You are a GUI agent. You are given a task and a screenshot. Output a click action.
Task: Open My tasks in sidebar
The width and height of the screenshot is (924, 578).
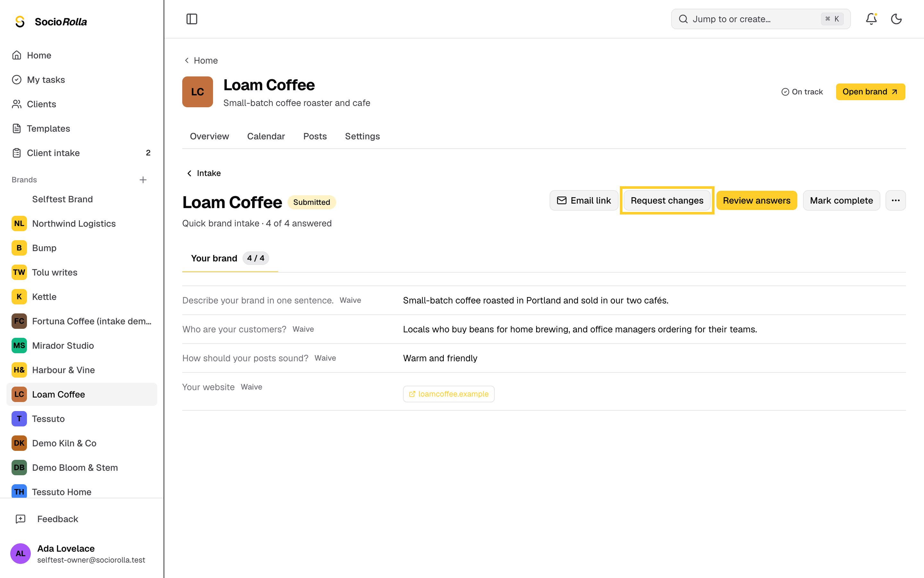click(x=82, y=80)
